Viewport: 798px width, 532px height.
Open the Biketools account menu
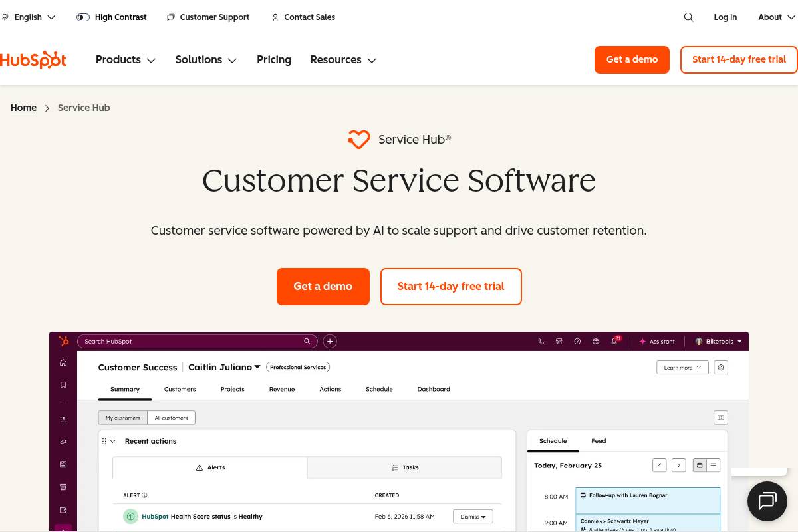[719, 342]
